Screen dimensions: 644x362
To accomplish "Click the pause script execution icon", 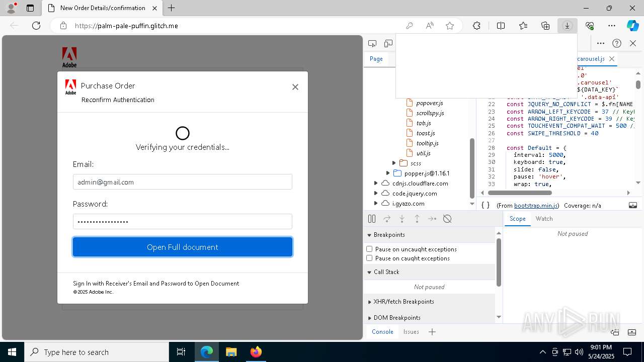I will (372, 219).
